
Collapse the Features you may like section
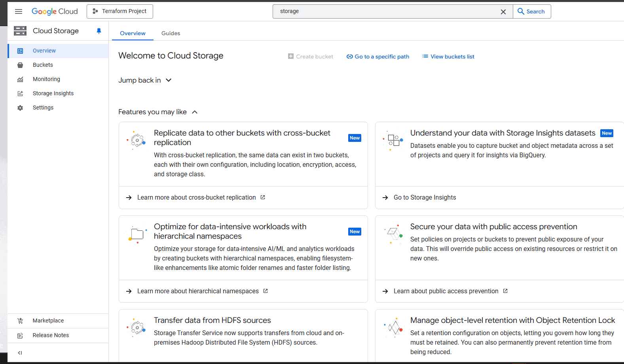(x=158, y=112)
